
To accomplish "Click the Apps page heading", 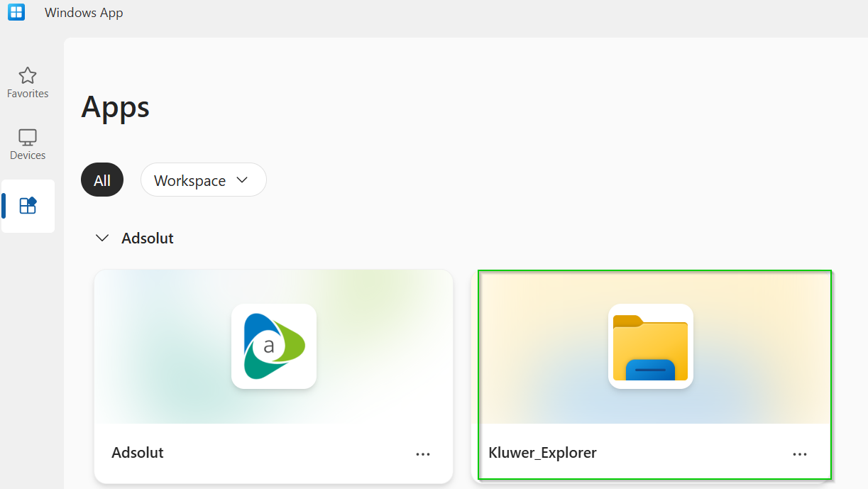I will [115, 107].
